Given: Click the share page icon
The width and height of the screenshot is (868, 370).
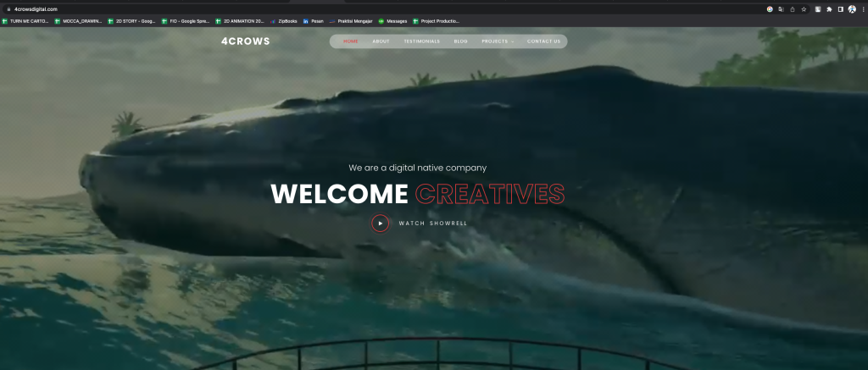Looking at the screenshot, I should (792, 8).
